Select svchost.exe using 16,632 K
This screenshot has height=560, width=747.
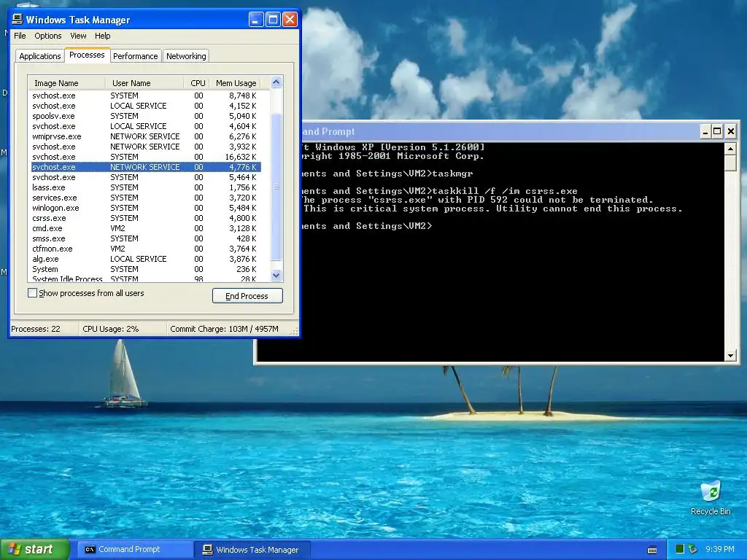(146, 157)
